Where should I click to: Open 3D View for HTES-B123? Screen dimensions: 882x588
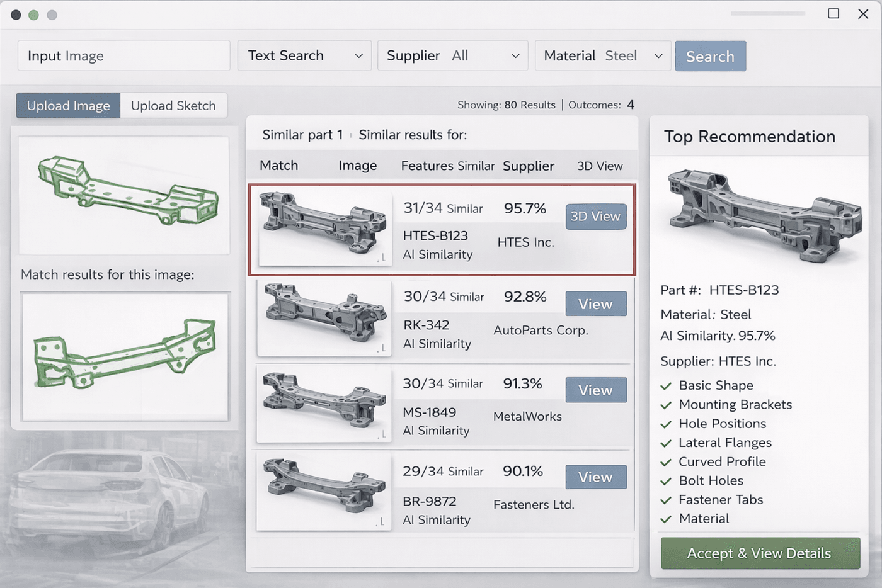click(x=596, y=217)
